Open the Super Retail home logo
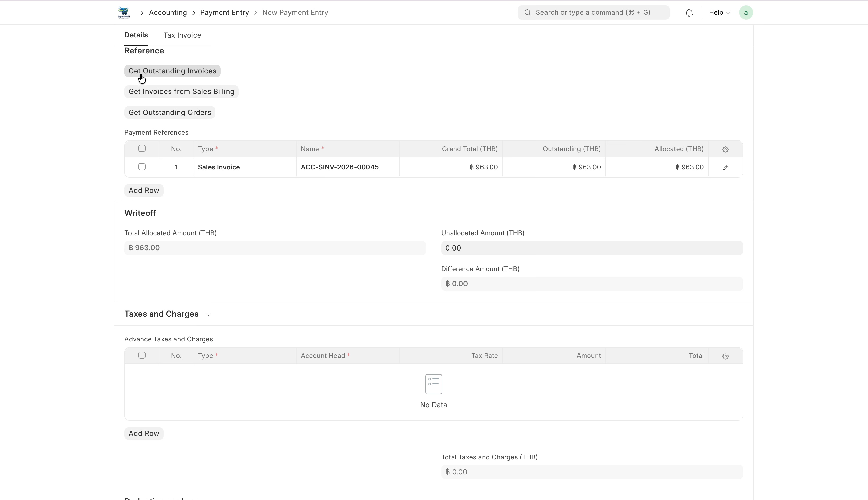868x500 pixels. (x=124, y=13)
